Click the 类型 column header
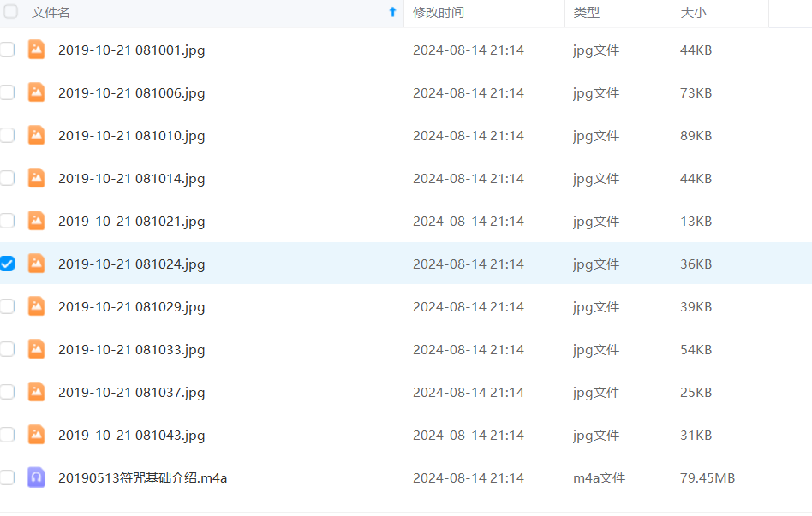Screen dimensions: 812x516 point(586,13)
